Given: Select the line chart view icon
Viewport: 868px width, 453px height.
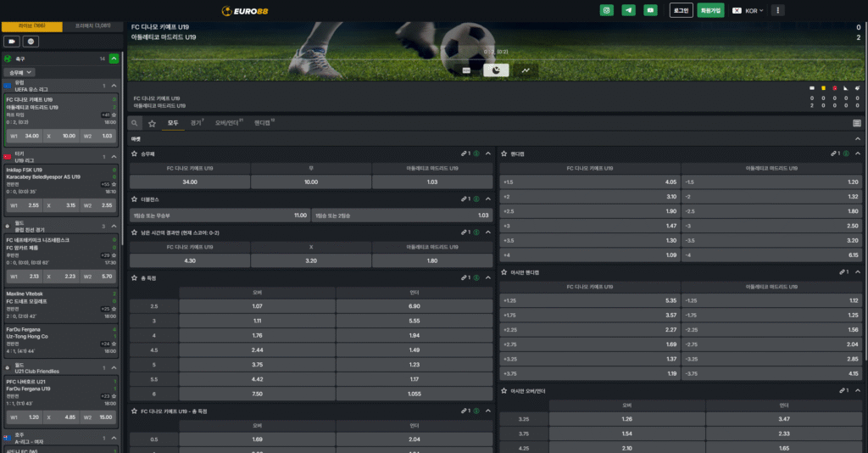Looking at the screenshot, I should click(x=526, y=70).
